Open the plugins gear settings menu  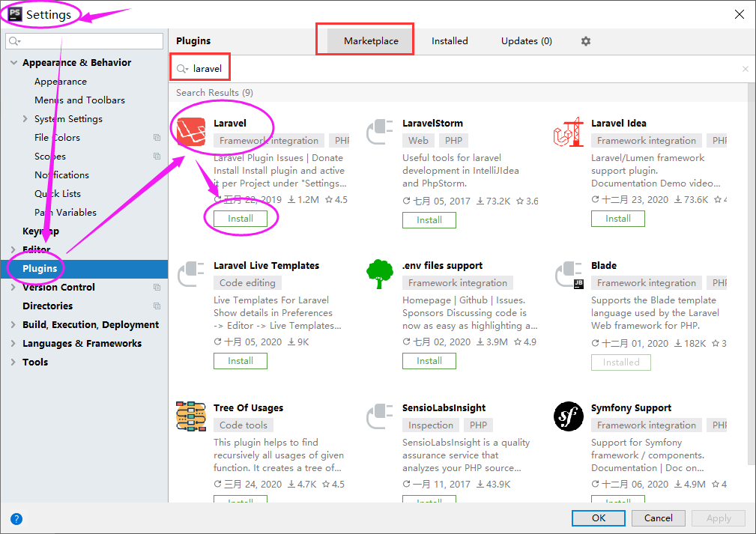[x=586, y=41]
